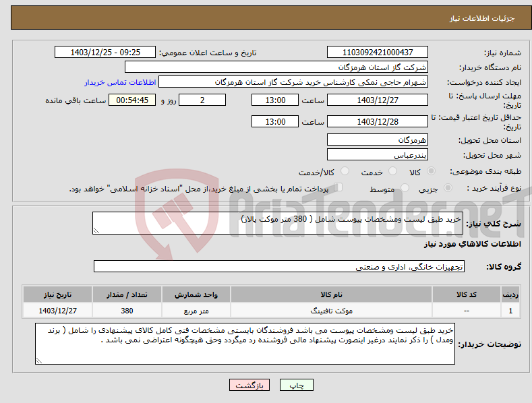The image size is (532, 403).
Task: Click the price validity date 1403/12/28 field
Action: [378, 121]
